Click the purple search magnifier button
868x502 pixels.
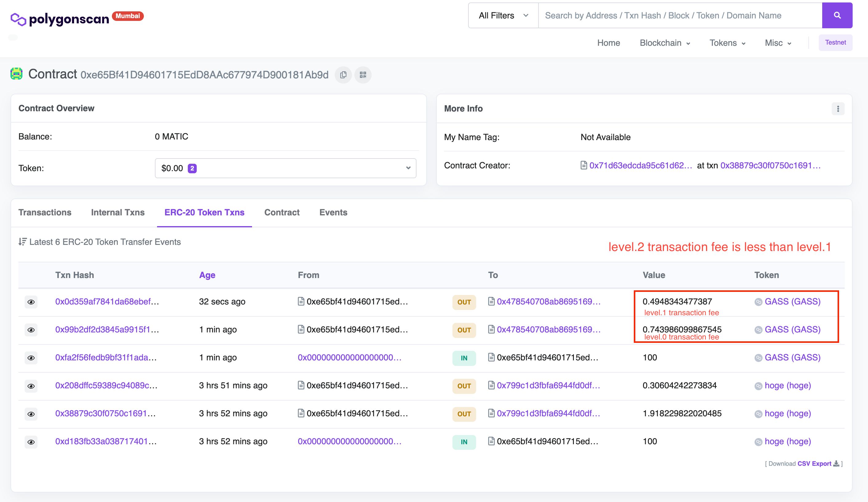[x=837, y=15]
